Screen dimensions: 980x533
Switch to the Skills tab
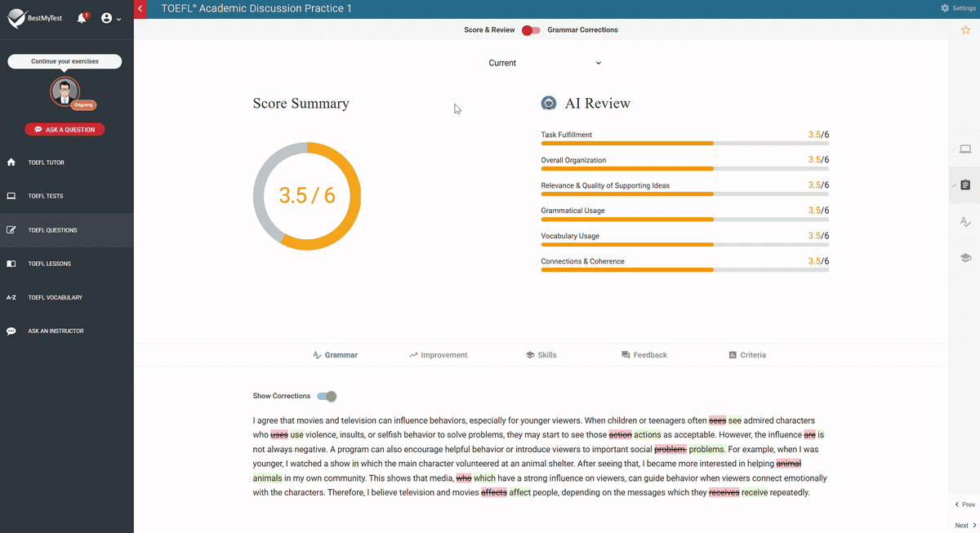541,355
